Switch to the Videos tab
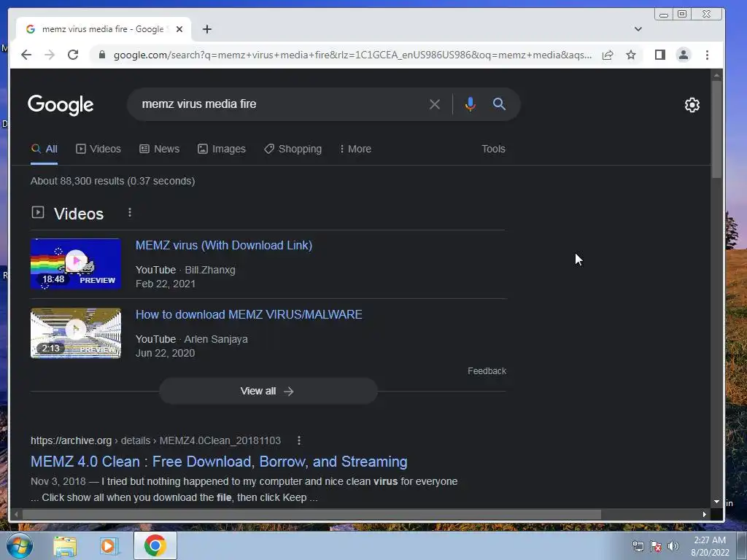This screenshot has width=747, height=560. tap(98, 149)
